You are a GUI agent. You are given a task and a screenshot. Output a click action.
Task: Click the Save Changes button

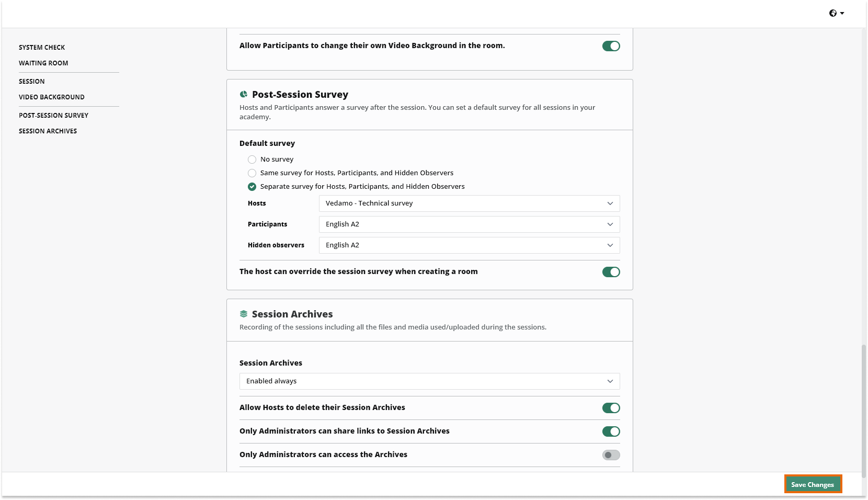[x=813, y=484]
